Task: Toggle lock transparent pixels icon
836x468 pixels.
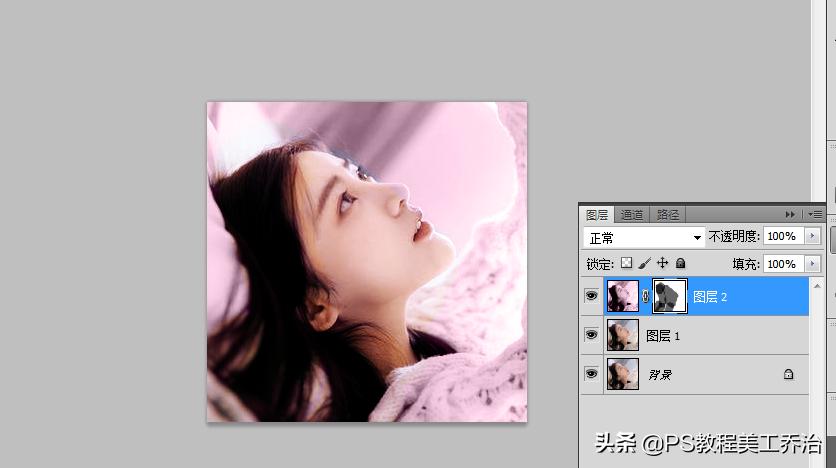Action: (x=626, y=263)
